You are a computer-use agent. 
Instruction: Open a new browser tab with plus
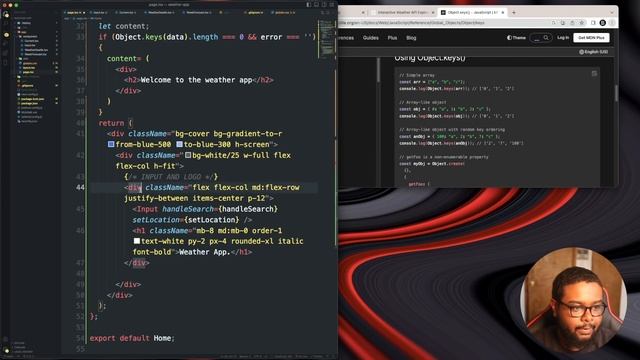point(513,12)
